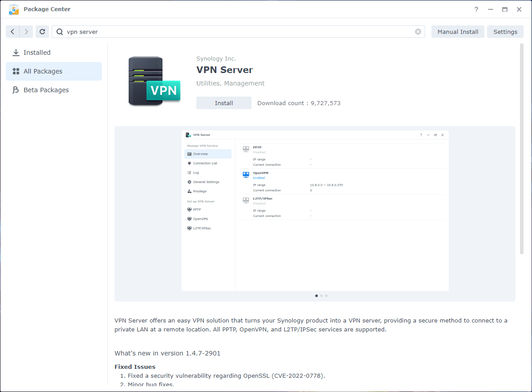Click the Synology Inc. developer name
532x392 pixels.
(x=216, y=59)
